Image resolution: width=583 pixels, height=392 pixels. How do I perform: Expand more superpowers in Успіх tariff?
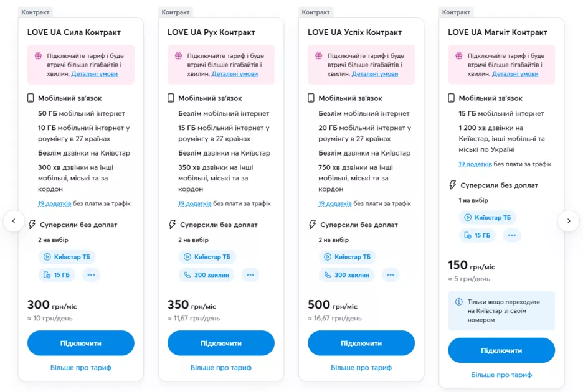pyautogui.click(x=390, y=274)
